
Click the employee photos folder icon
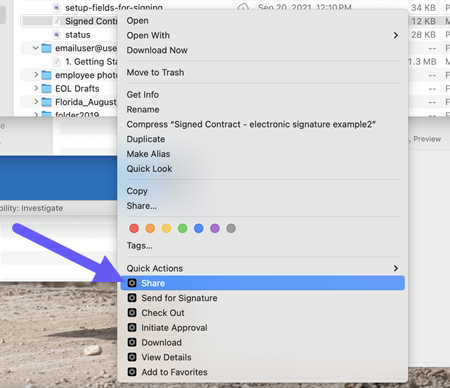pyautogui.click(x=46, y=75)
